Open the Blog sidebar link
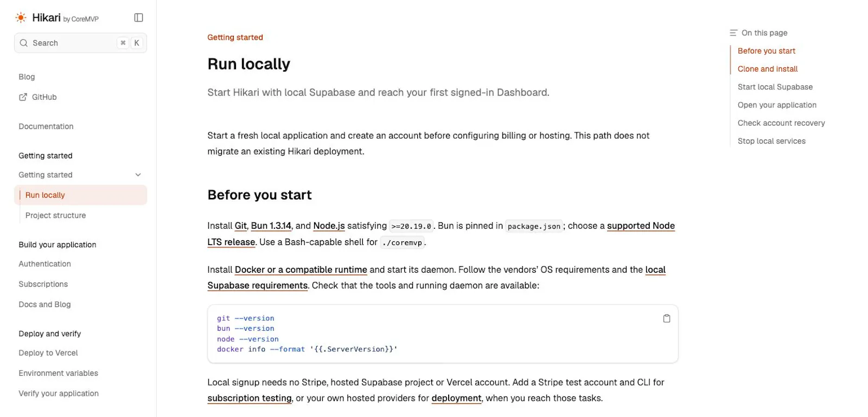868x417 pixels. 27,77
